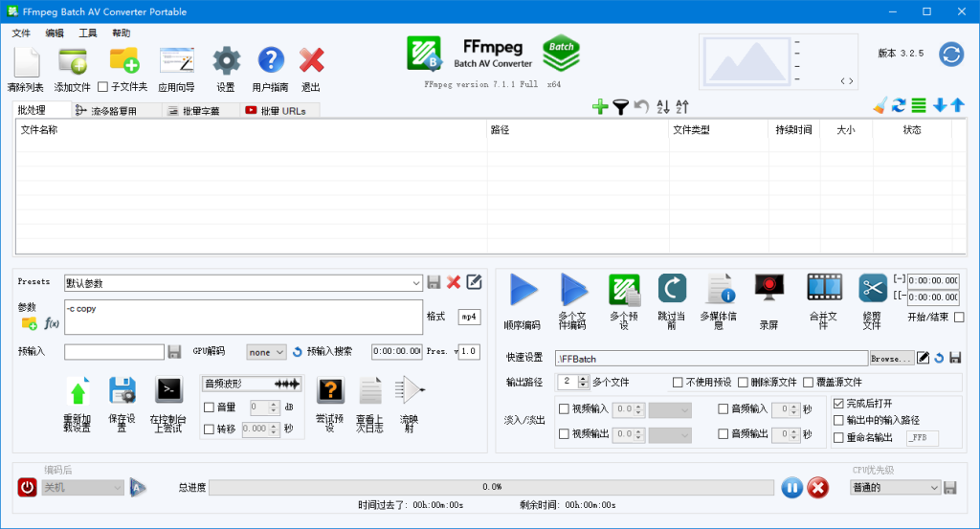Image resolution: width=980 pixels, height=529 pixels.
Task: Sort list Z to A descending
Action: [681, 107]
